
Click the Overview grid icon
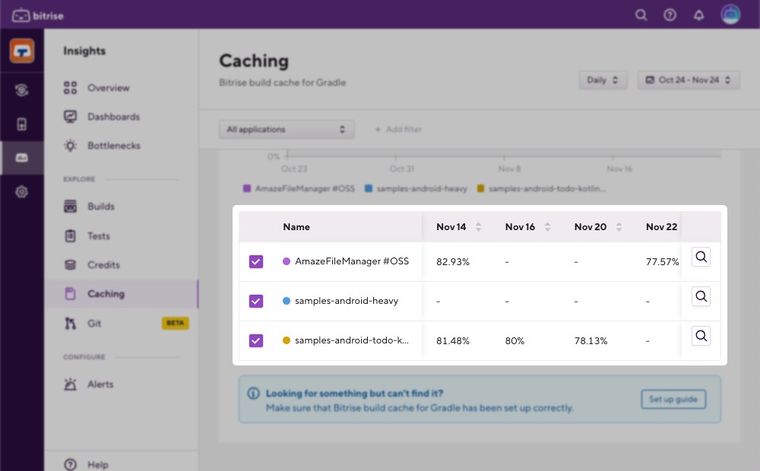(70, 88)
